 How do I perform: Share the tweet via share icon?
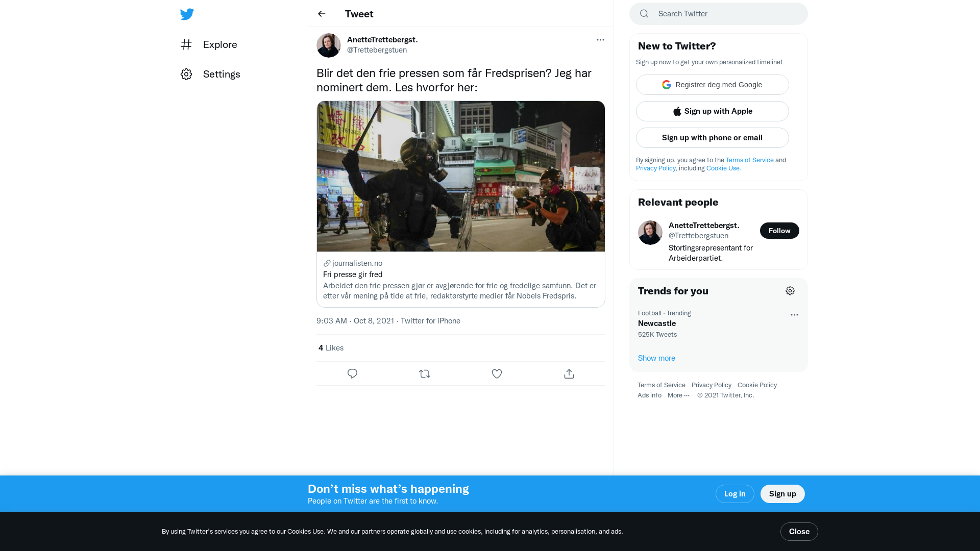(569, 374)
